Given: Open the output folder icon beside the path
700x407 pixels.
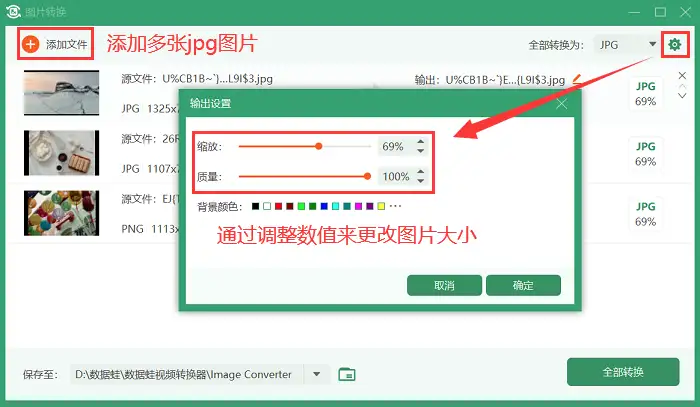Looking at the screenshot, I should tap(347, 374).
